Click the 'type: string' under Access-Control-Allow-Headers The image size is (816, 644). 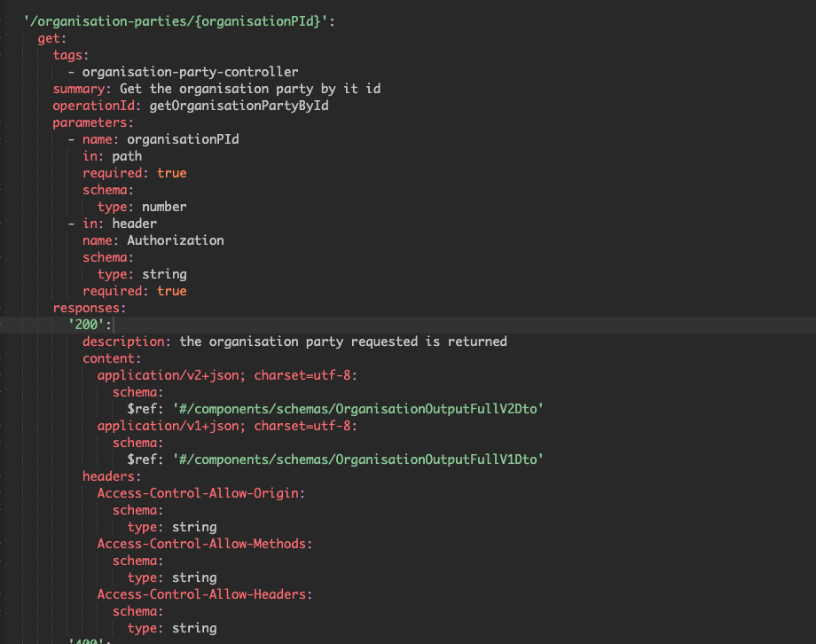pos(172,628)
